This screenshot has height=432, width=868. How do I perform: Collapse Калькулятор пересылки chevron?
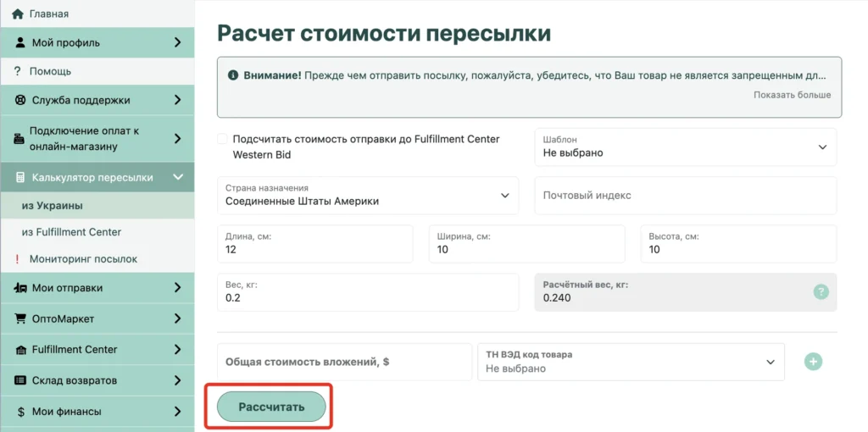pyautogui.click(x=178, y=177)
